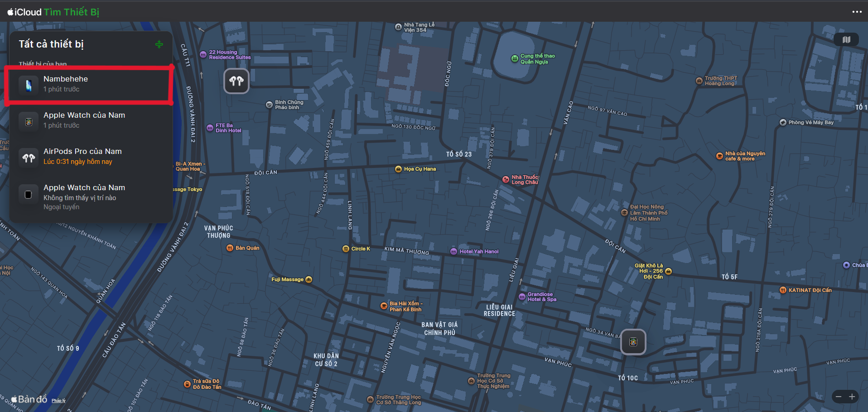Viewport: 868px width, 412px height.
Task: Click the Apple Watch marker on the map
Action: [x=633, y=342]
